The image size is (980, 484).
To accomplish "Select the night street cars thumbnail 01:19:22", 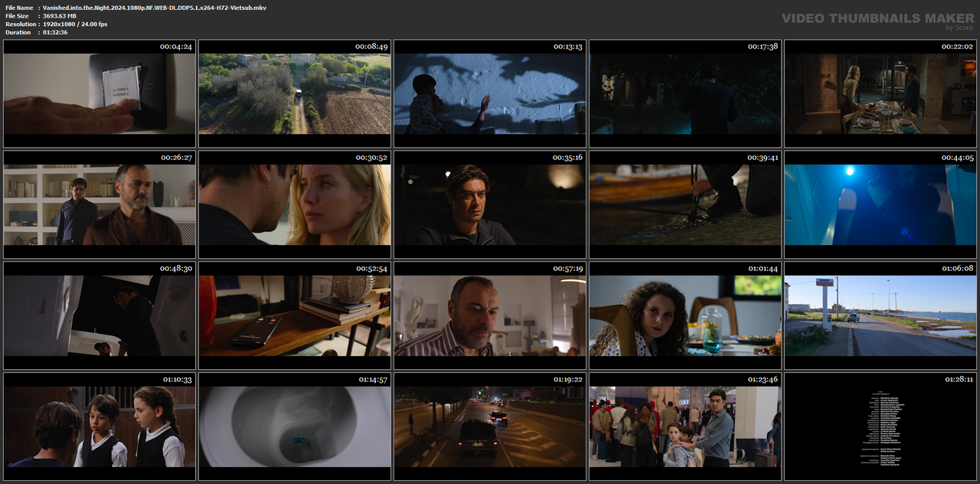I will (490, 427).
